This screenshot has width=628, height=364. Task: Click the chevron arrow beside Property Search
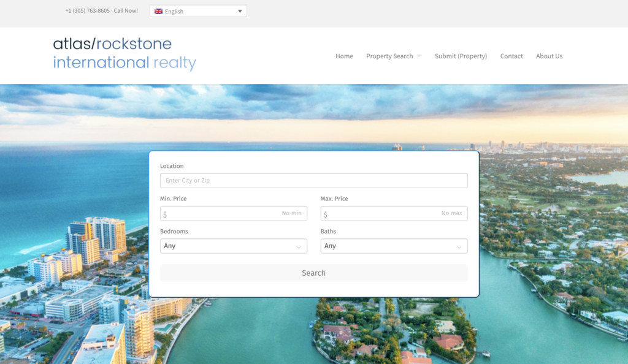(419, 56)
